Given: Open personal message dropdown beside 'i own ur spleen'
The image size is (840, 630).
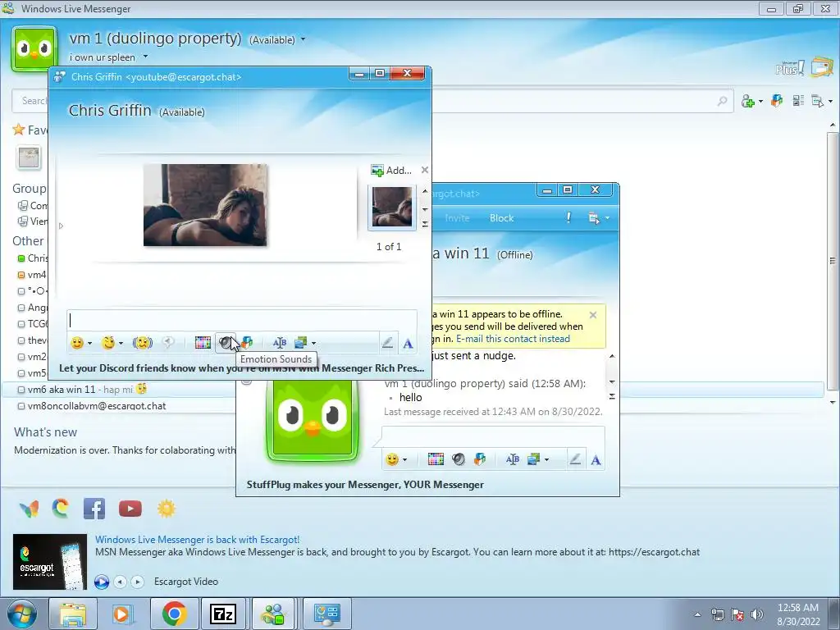Looking at the screenshot, I should 145,57.
